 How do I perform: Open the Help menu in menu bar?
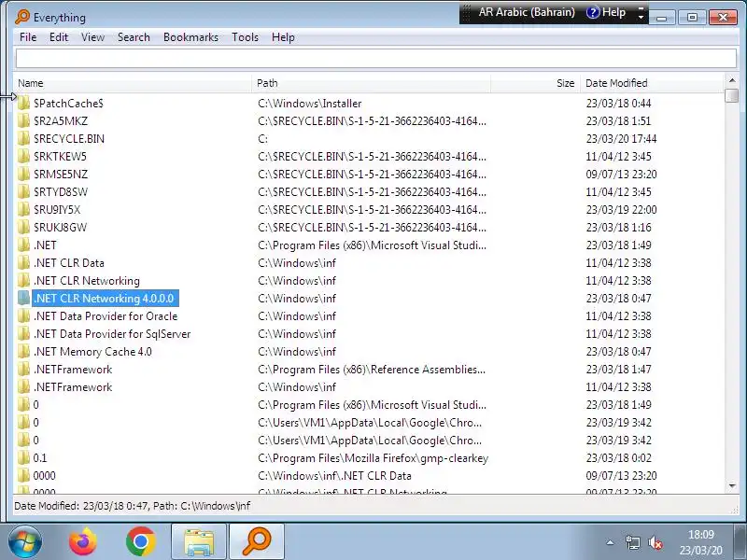click(283, 37)
